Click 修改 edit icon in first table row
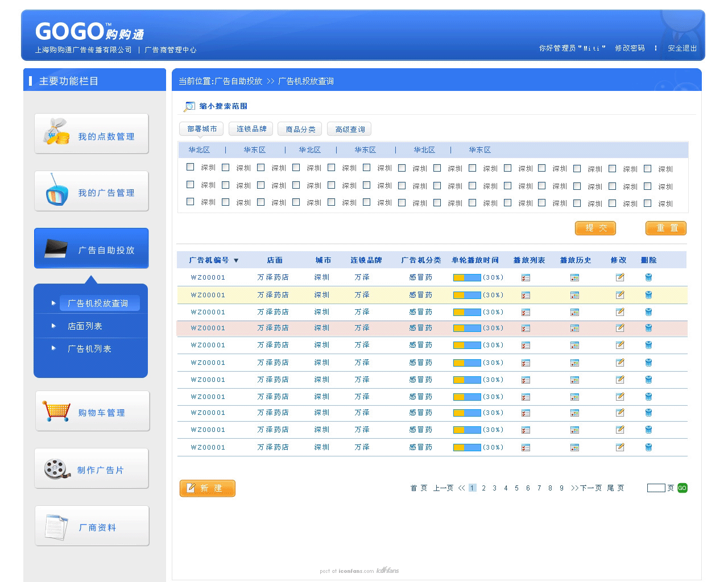 (620, 277)
